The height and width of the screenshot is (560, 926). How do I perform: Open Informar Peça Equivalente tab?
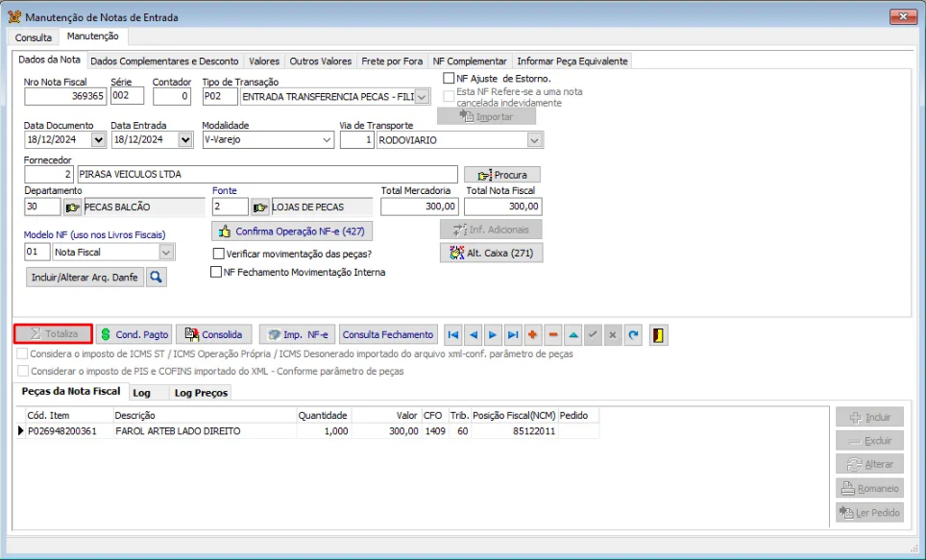pyautogui.click(x=573, y=61)
